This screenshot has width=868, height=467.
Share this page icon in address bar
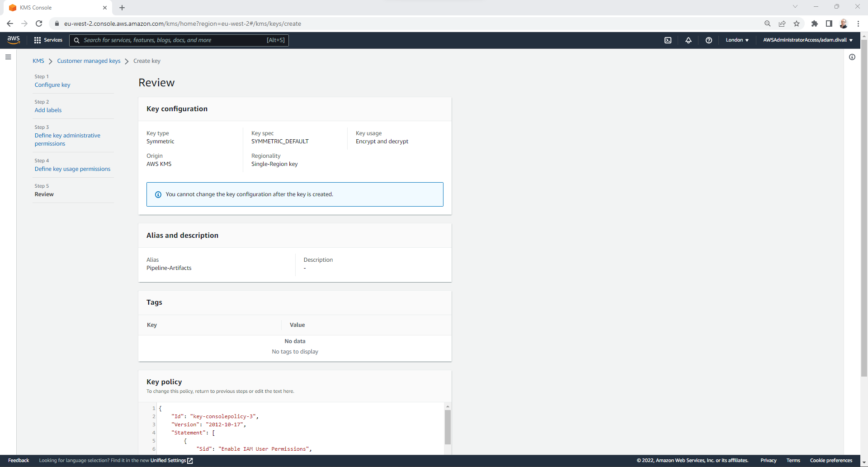(x=782, y=24)
